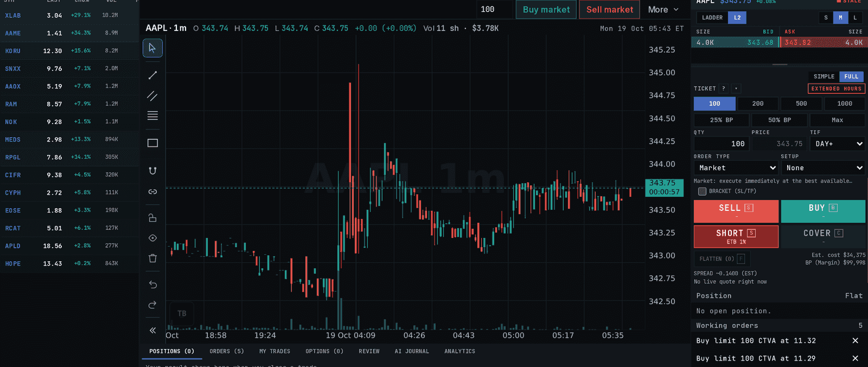
Task: Toggle the magnet snap tool
Action: pos(152,171)
